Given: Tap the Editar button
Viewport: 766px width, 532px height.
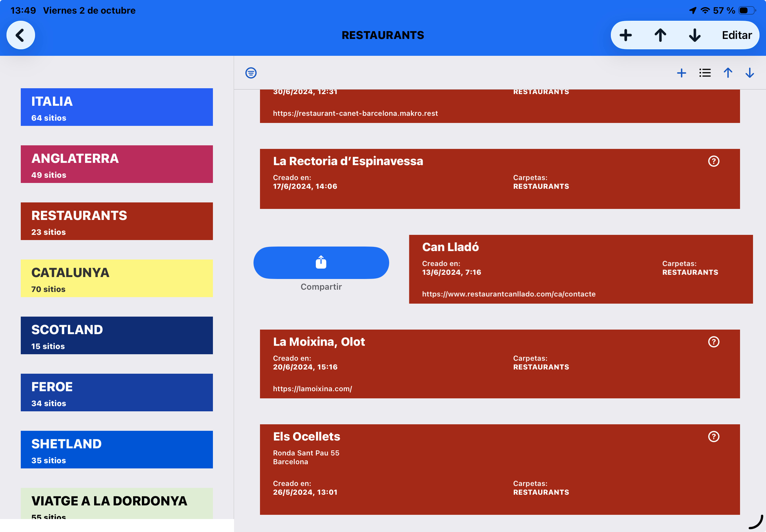Looking at the screenshot, I should tap(737, 35).
